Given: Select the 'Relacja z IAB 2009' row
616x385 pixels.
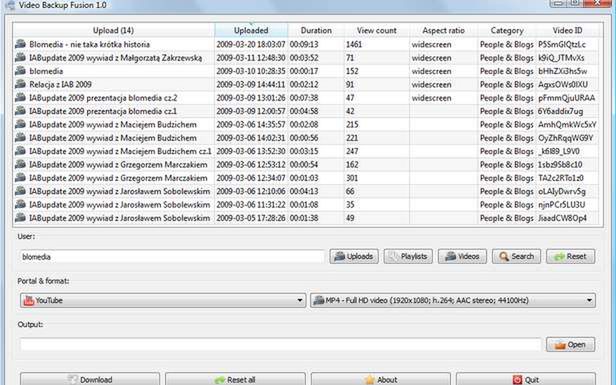Looking at the screenshot, I should coord(306,84).
